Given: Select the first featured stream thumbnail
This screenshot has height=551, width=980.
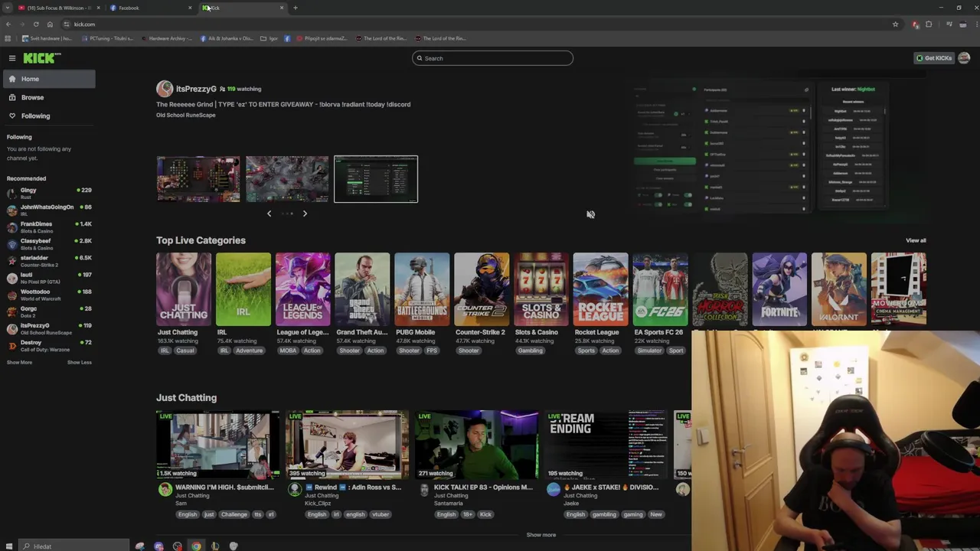Looking at the screenshot, I should tap(198, 179).
